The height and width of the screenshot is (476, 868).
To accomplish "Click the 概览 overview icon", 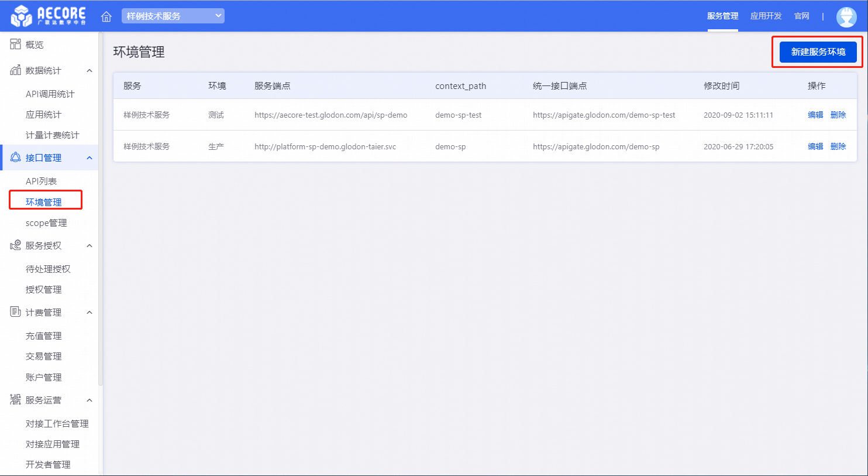I will (x=16, y=44).
